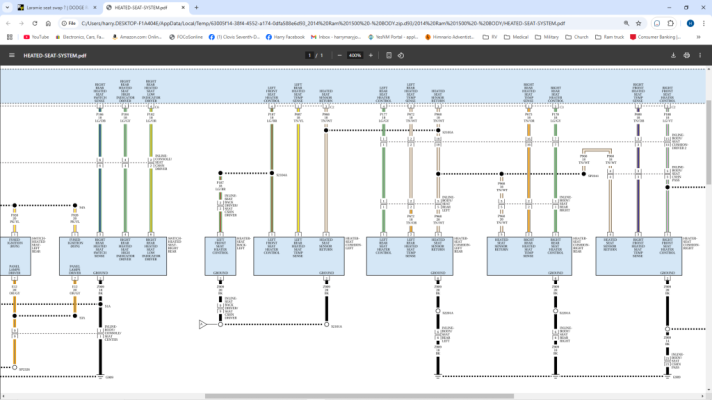The width and height of the screenshot is (712, 400).
Task: Reload the current page
Action: [x=35, y=23]
